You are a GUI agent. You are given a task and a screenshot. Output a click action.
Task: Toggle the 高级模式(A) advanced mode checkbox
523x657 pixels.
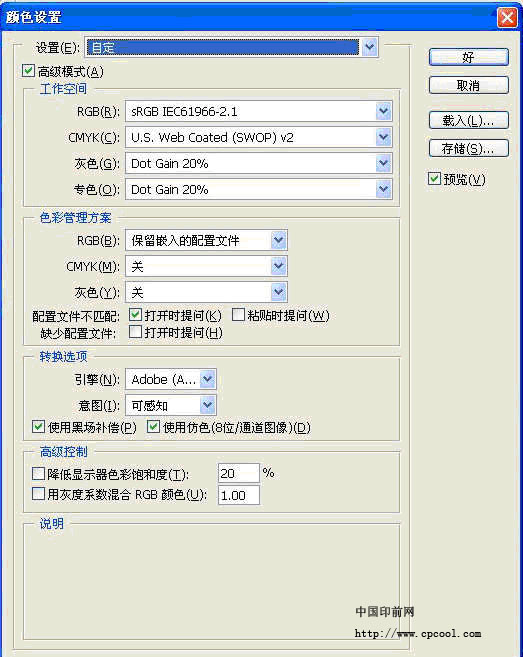tap(28, 70)
